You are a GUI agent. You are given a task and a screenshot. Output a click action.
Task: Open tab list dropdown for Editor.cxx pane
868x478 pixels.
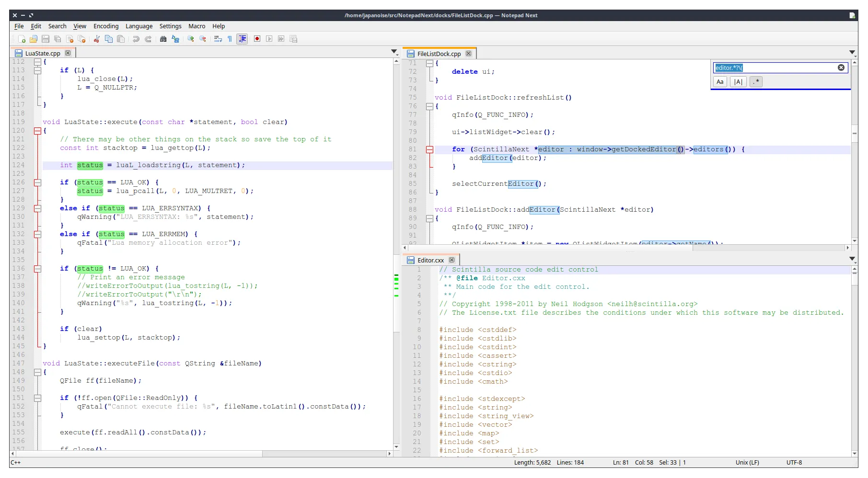852,259
